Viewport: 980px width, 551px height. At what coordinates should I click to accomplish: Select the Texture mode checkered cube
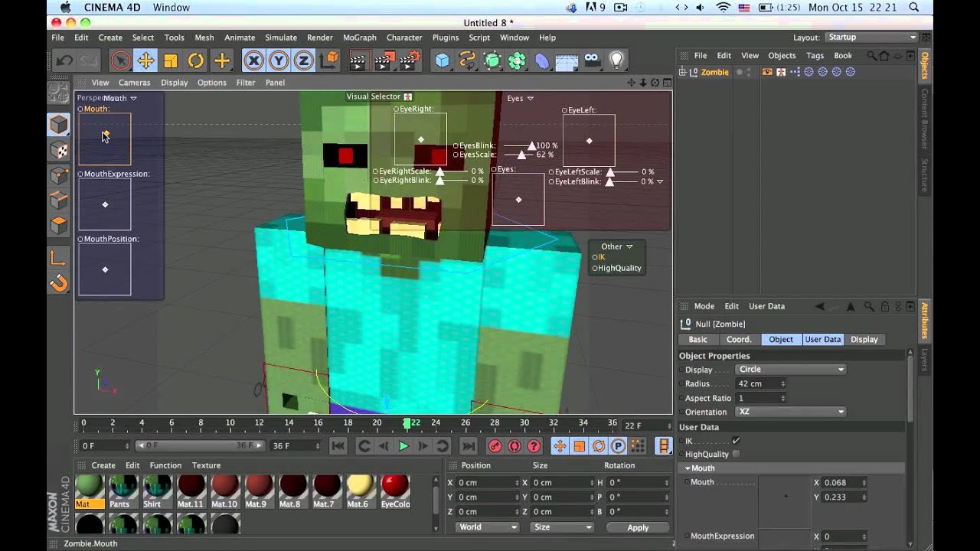[59, 150]
